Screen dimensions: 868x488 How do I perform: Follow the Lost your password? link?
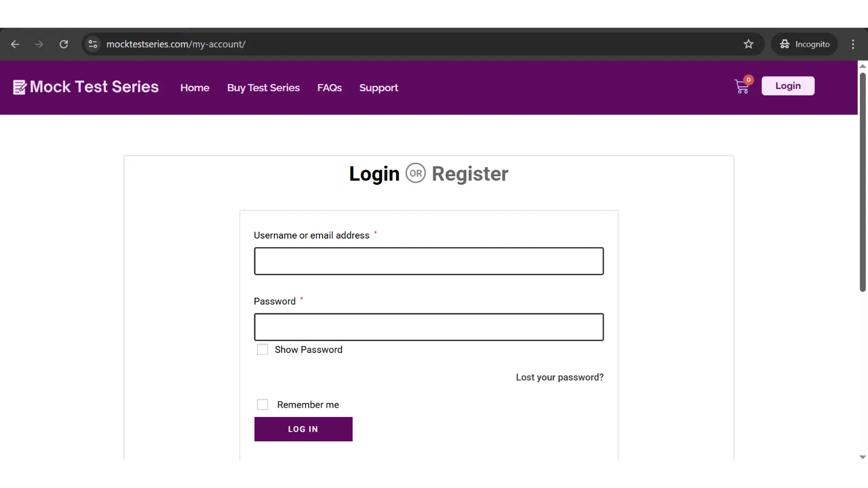pos(559,377)
